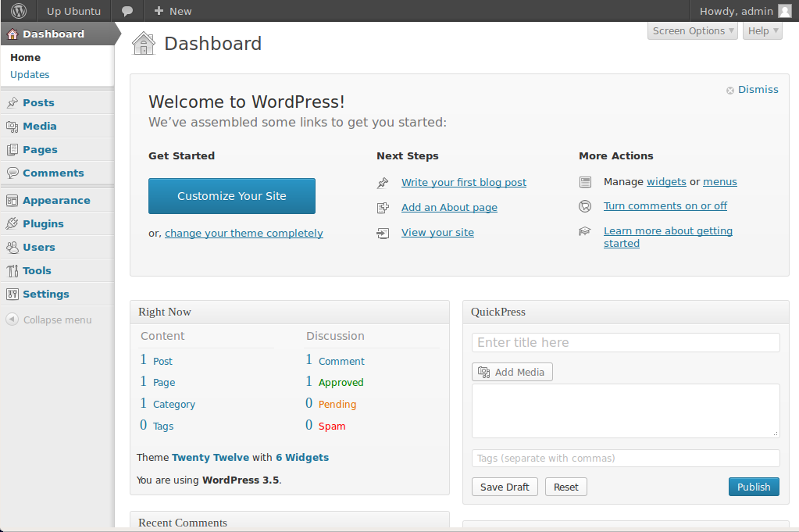Click the Right Now widget header

coord(290,312)
